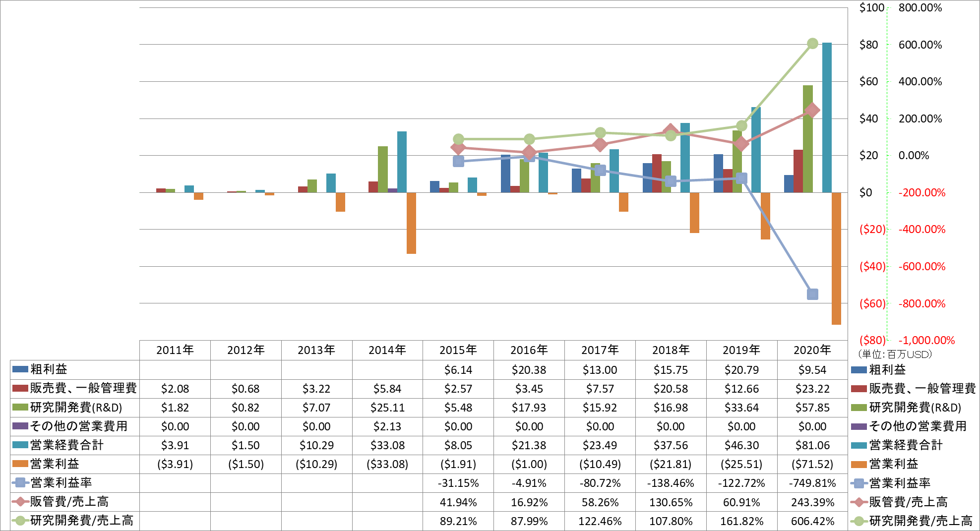This screenshot has width=980, height=531.
Task: Select the 161.82% cell
Action: point(741,521)
